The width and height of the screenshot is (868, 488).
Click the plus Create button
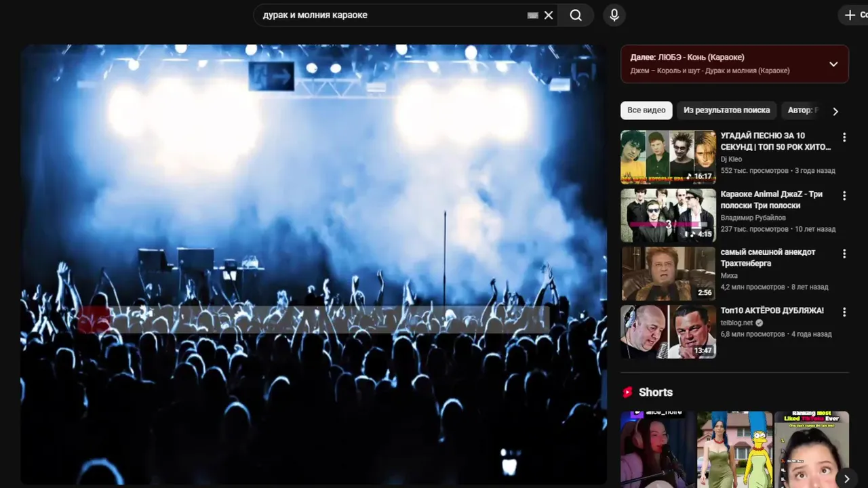coord(854,15)
